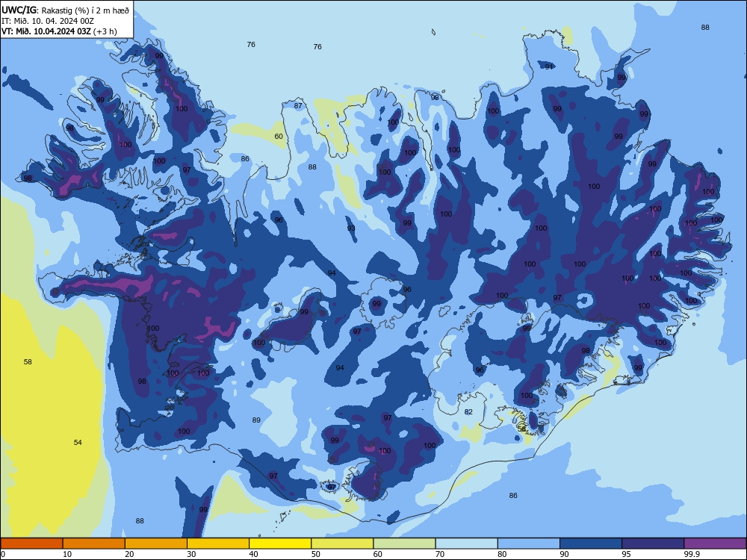Viewport: 747px width, 560px height.
Task: Click the '10' legend scale label
Action: (x=67, y=554)
